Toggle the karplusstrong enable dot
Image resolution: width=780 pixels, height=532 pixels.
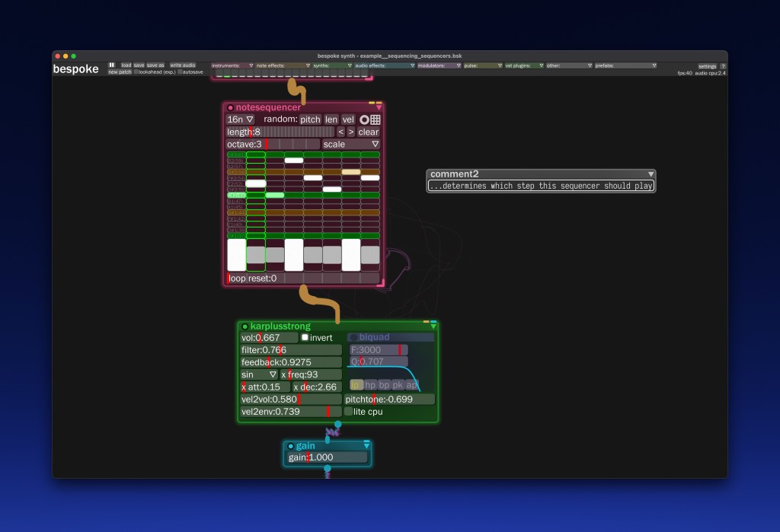(245, 327)
